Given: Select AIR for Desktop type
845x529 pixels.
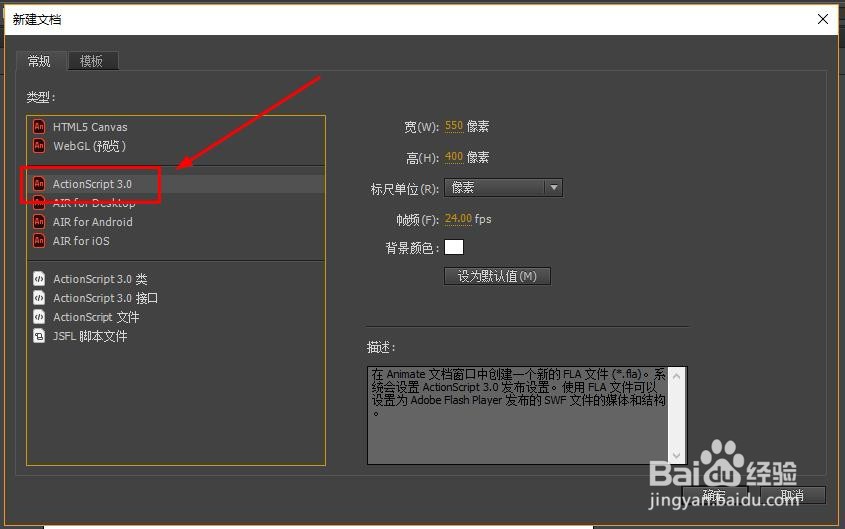Looking at the screenshot, I should 176,203.
